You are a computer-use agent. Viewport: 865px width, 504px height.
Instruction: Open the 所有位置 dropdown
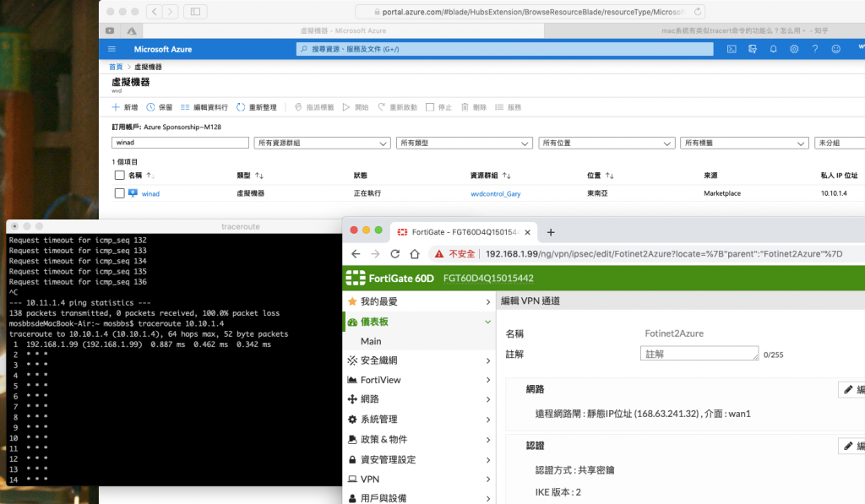pos(607,143)
